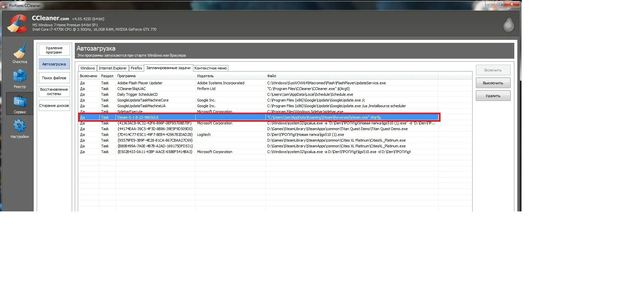The image size is (644, 294).
Task: Select the {95579FE9-3B9F-4E28...} task row
Action: tap(258, 140)
